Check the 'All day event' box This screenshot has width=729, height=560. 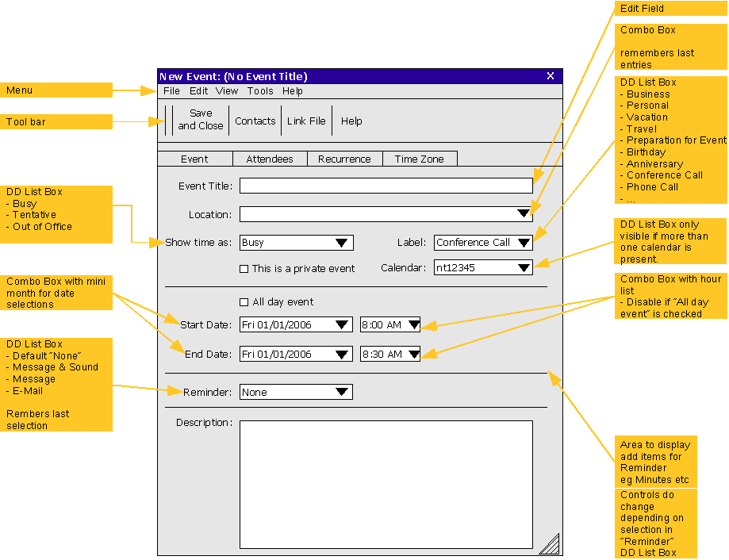click(244, 302)
